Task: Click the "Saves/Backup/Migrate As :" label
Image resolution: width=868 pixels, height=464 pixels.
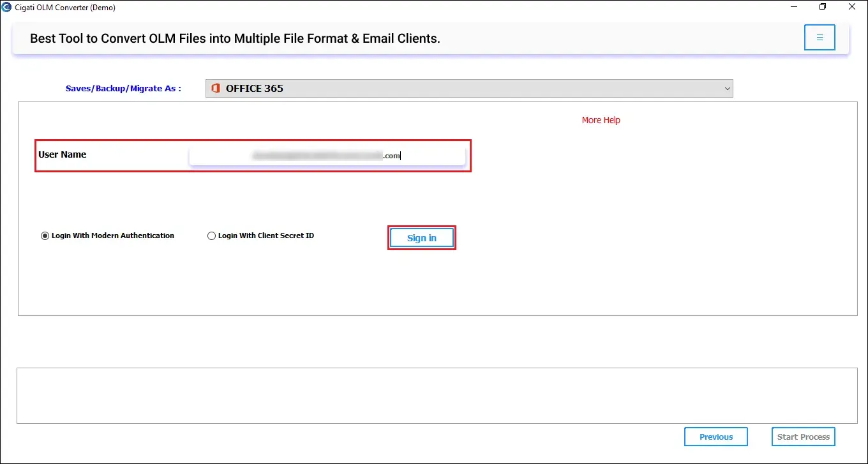Action: point(123,89)
